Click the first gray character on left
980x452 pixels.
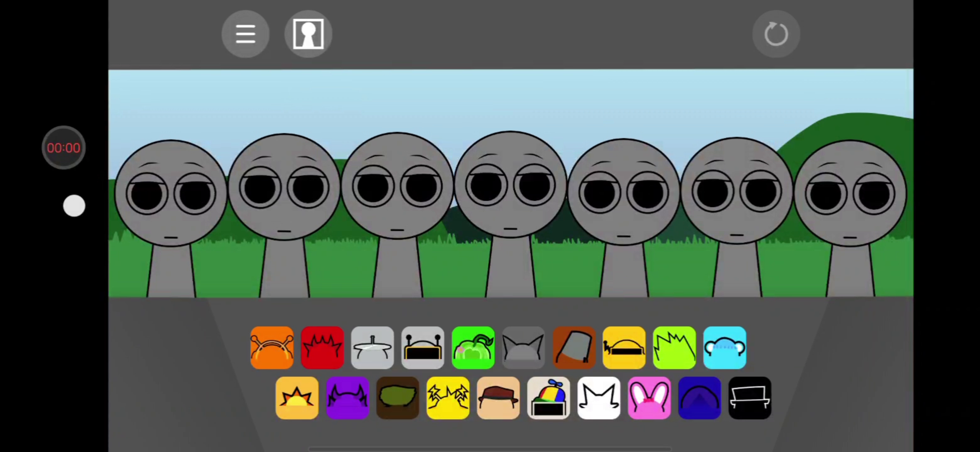[171, 193]
